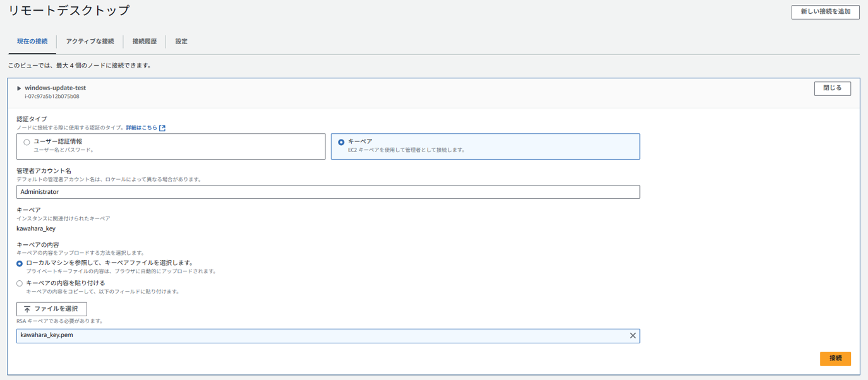Image resolution: width=868 pixels, height=380 pixels.
Task: Click the upload arrow icon in file button
Action: pos(27,309)
